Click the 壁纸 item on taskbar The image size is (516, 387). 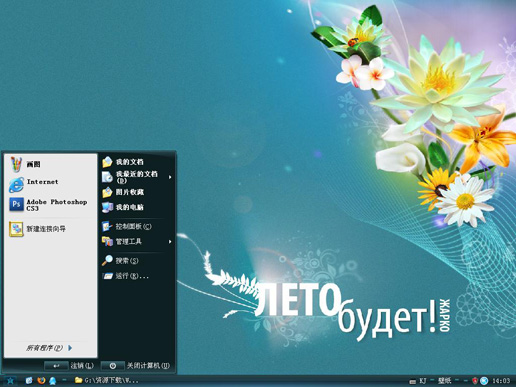(444, 380)
